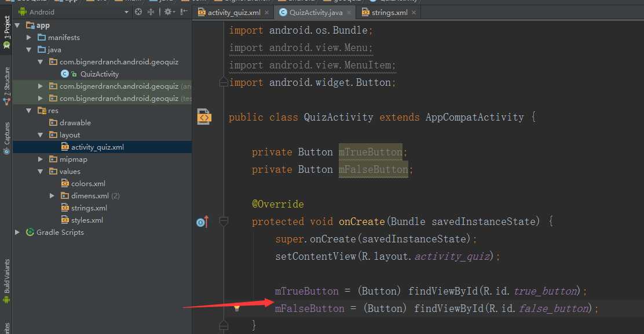
Task: Click R.layout activity_quiz reference
Action: tap(452, 257)
